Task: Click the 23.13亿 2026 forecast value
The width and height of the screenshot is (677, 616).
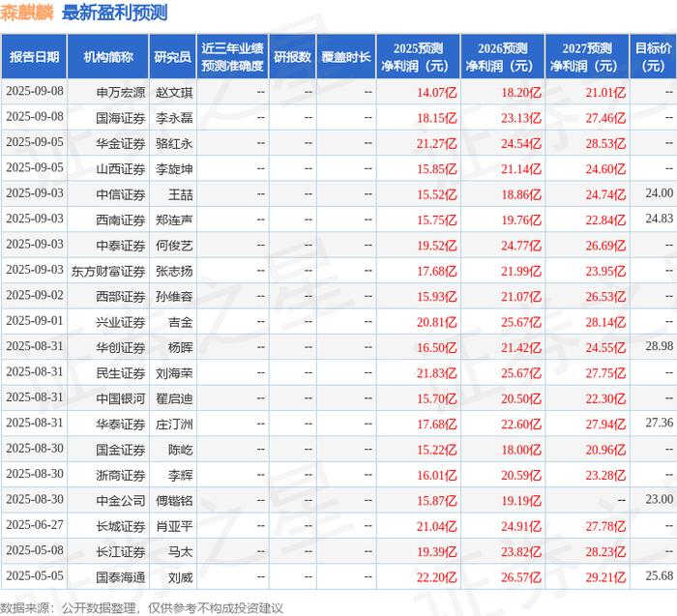Action: pos(521,118)
